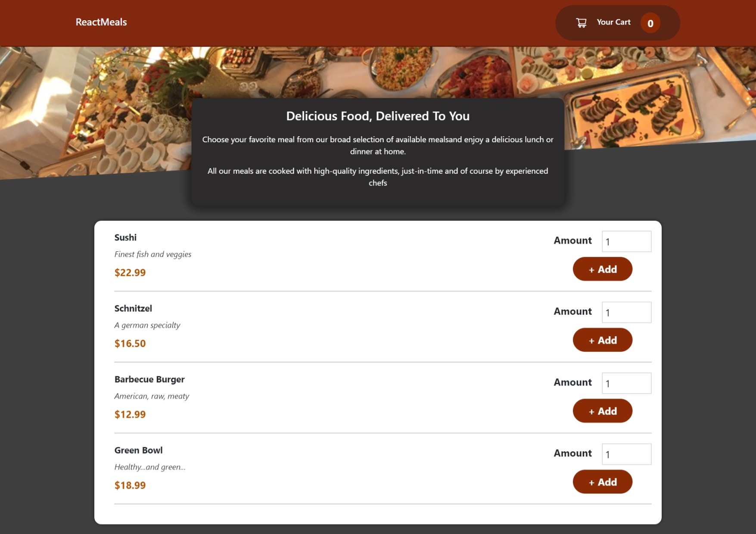Screen dimensions: 756x534
Task: Select the ReactMeals logo
Action: point(101,22)
